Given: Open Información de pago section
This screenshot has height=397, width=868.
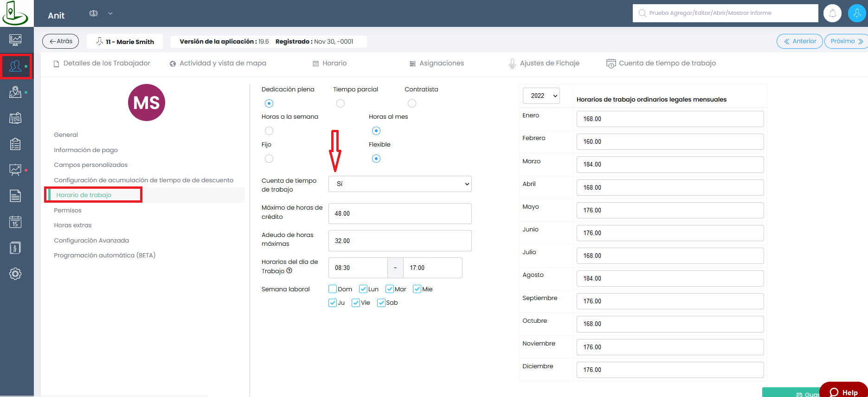Looking at the screenshot, I should click(x=86, y=150).
